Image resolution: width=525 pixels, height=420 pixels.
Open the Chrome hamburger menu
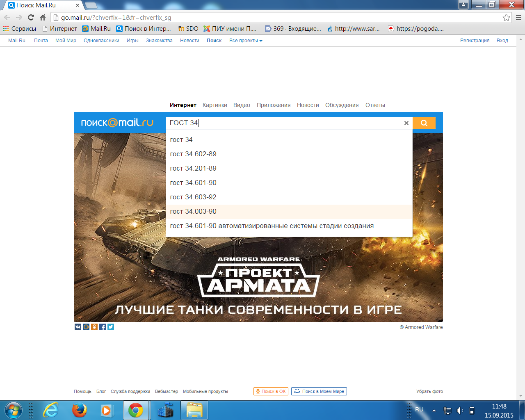(518, 17)
